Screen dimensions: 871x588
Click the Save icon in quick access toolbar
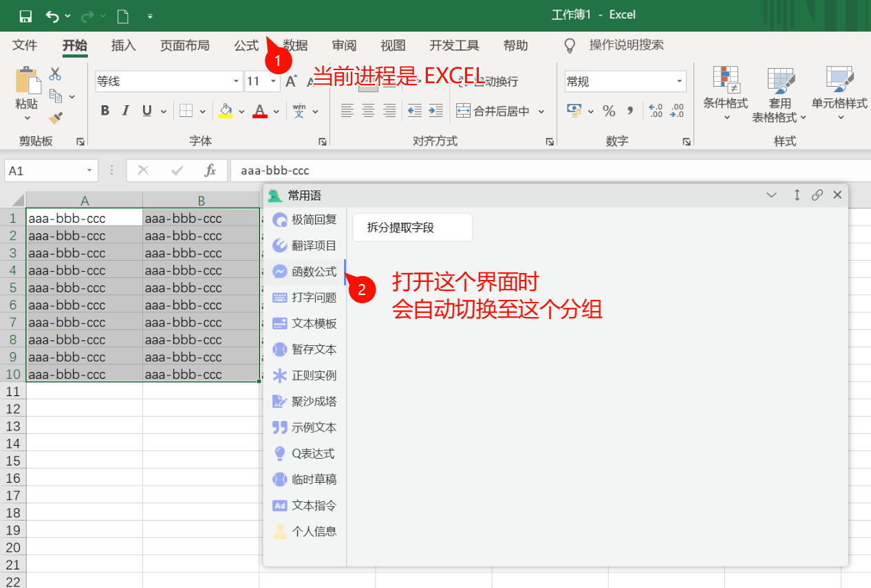tap(25, 16)
